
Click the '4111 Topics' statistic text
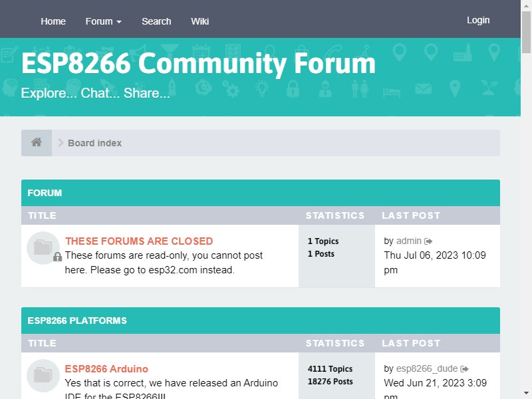(x=330, y=369)
